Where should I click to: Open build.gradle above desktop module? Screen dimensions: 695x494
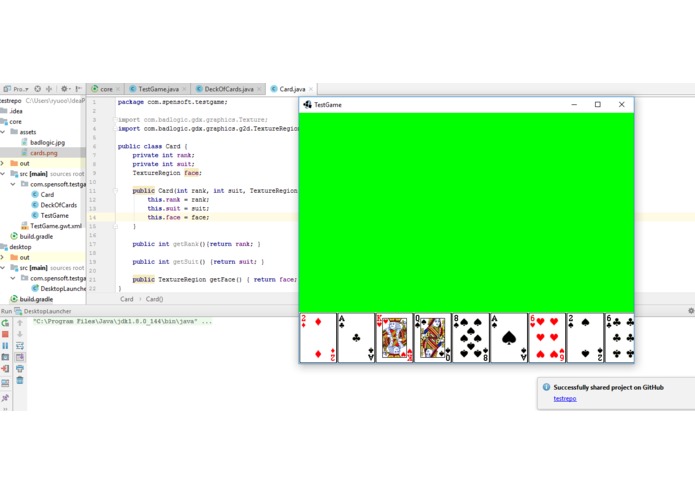coord(31,237)
